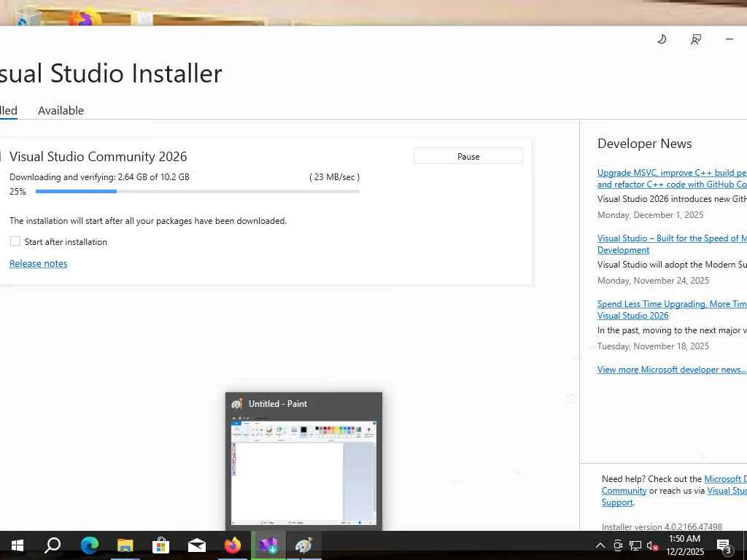The image size is (747, 560).
Task: Select the Paint taskbar icon
Action: click(x=304, y=545)
